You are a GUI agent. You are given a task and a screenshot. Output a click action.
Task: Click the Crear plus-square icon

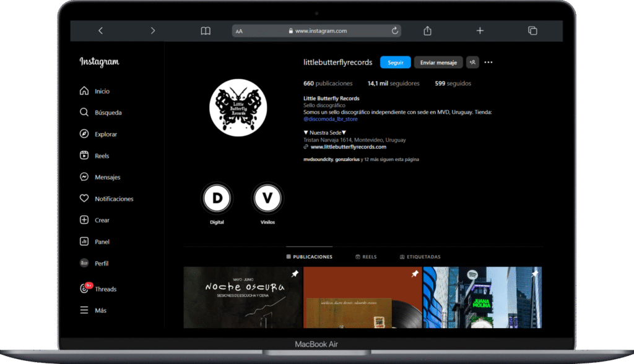pyautogui.click(x=84, y=220)
